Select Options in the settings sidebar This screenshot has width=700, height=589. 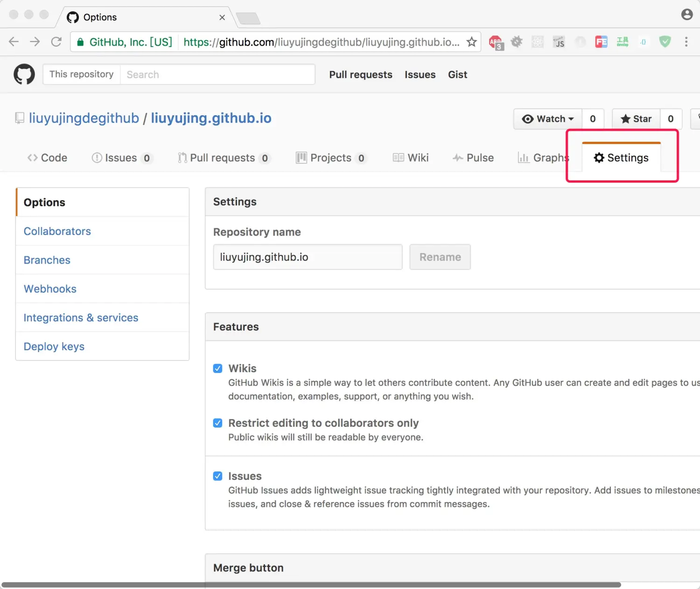pos(102,202)
